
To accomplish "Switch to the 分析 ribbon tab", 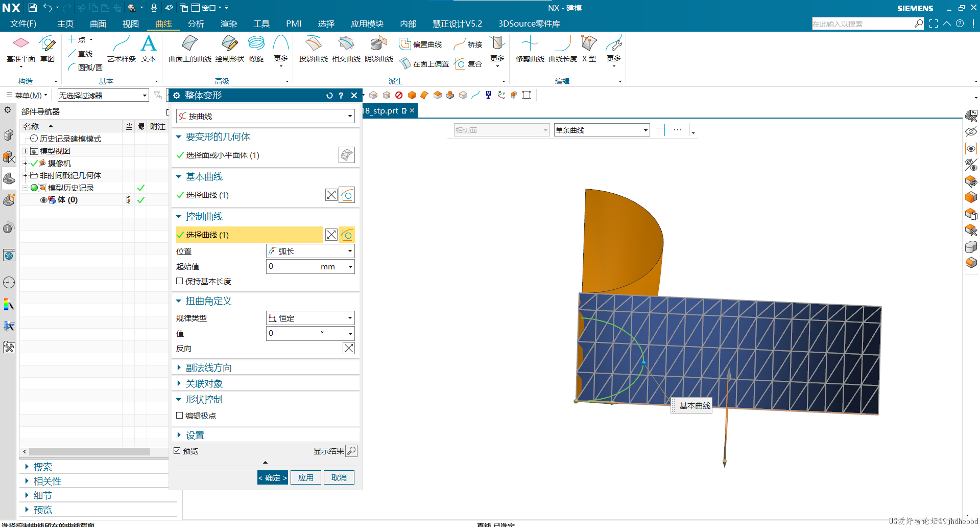I will (196, 24).
